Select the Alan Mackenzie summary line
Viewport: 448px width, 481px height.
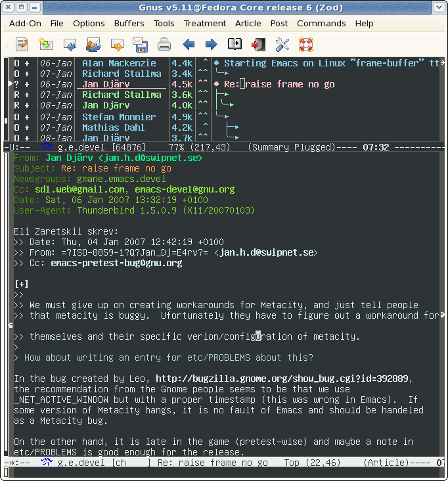click(x=121, y=64)
